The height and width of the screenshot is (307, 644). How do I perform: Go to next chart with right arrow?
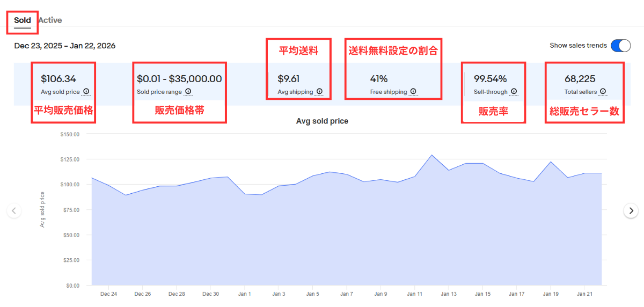click(631, 210)
